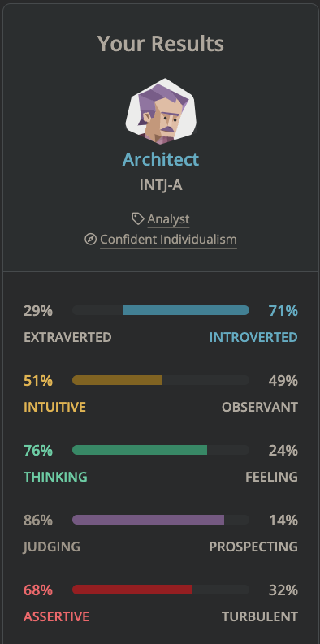Click the Your Results heading
The height and width of the screenshot is (644, 320).
click(x=161, y=44)
